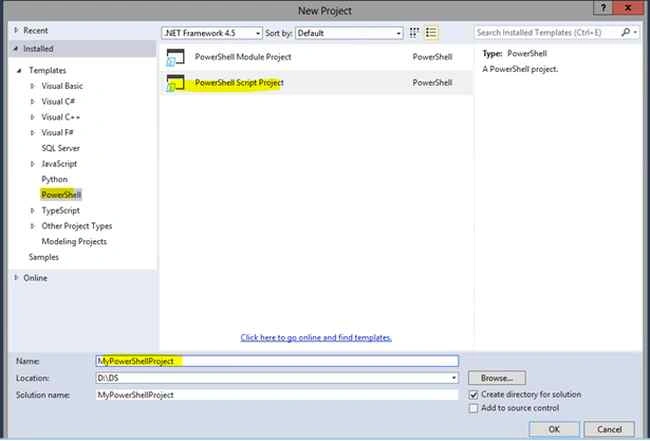Collapse the Templates tree node
Viewport: 650px width, 441px height.
pos(19,70)
